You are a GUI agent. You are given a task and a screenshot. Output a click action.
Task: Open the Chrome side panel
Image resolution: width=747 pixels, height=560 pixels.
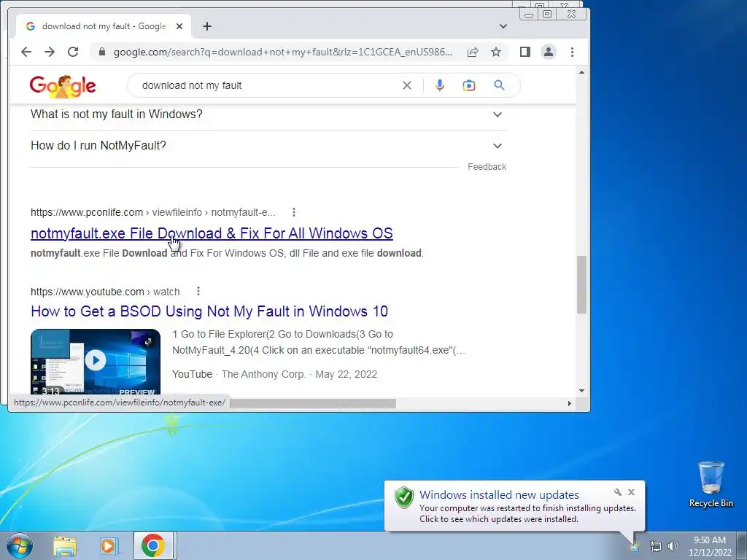[x=525, y=52]
